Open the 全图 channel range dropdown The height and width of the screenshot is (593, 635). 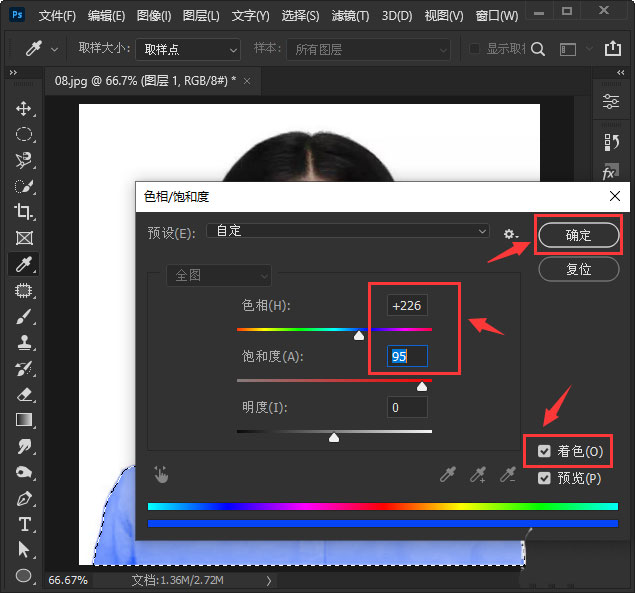pos(219,275)
